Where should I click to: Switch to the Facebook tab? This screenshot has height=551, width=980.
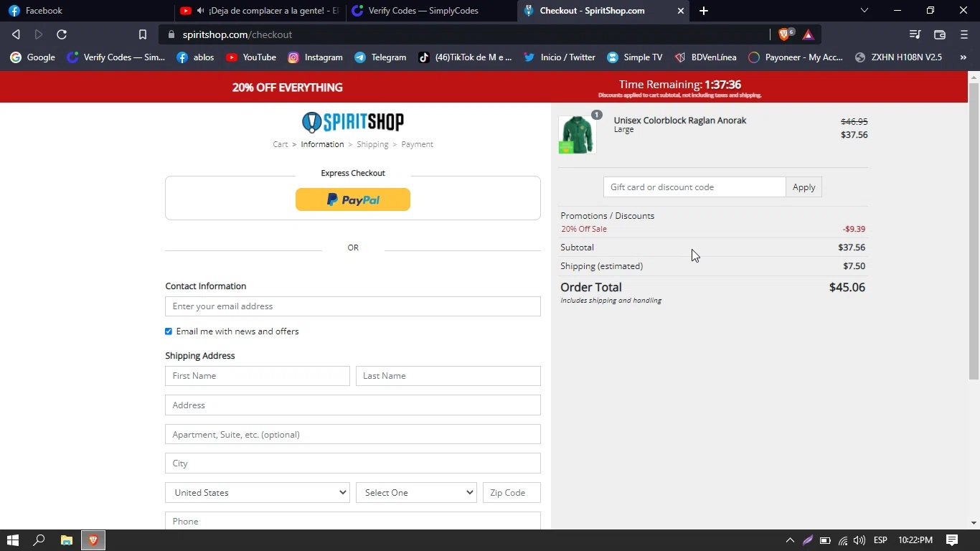[x=86, y=11]
